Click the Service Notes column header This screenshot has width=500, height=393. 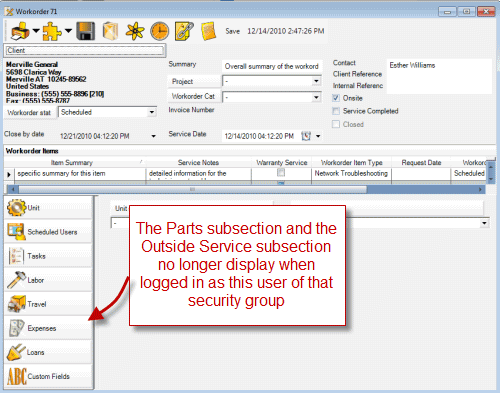tap(198, 163)
